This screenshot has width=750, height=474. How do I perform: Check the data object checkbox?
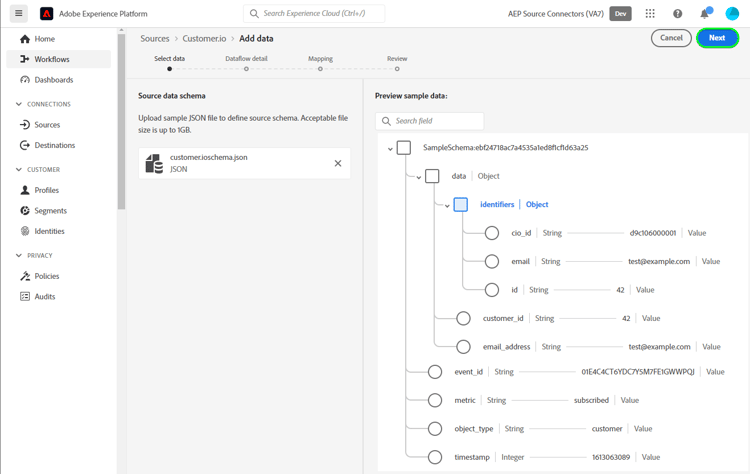(x=432, y=176)
